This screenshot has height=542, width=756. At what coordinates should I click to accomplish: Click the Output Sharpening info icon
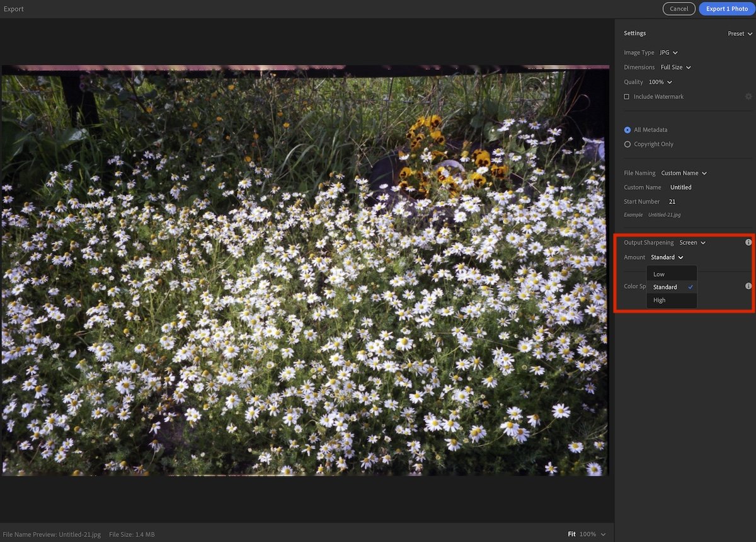pyautogui.click(x=748, y=242)
